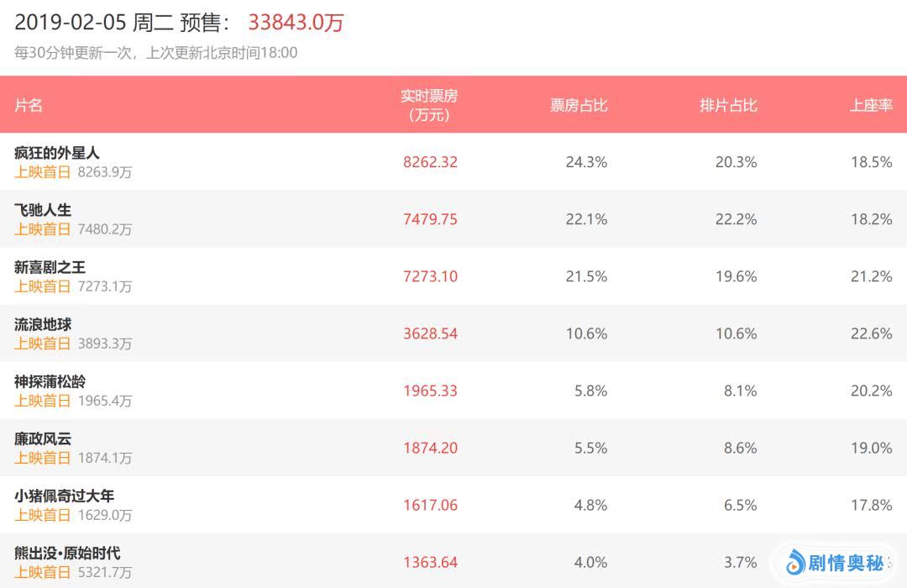Sort by 实时票房 column header

430,105
